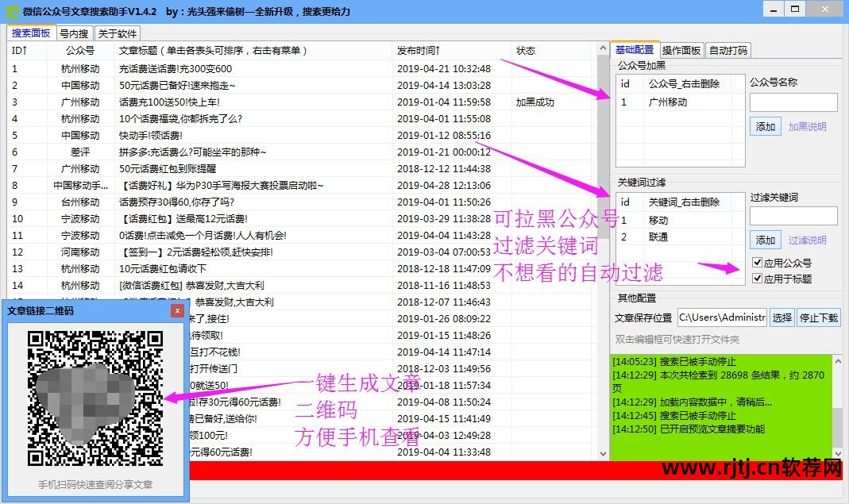Click the date 2018-12-07 11:46:43

point(444,302)
